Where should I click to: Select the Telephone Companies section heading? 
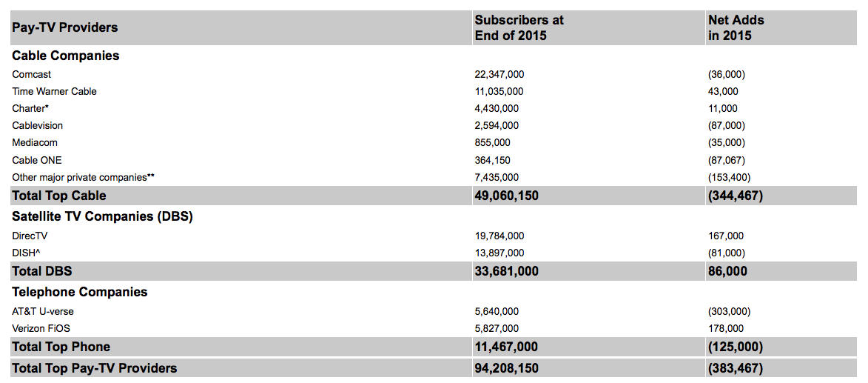[80, 292]
